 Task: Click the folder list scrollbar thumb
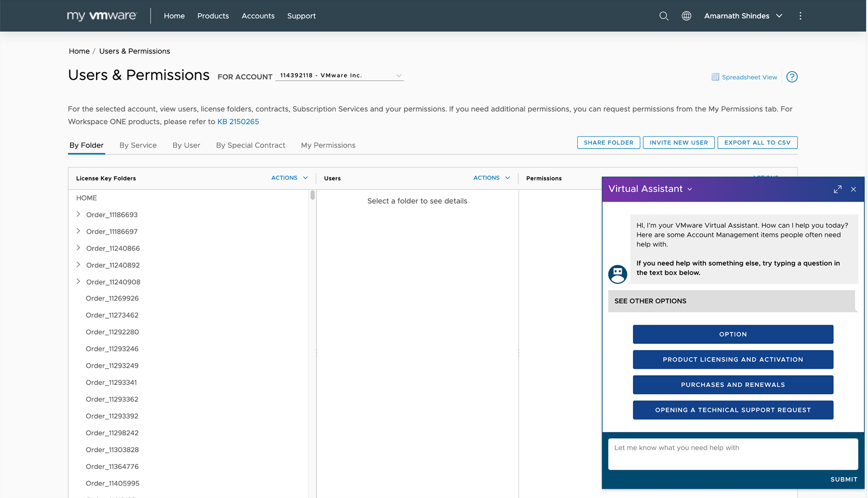312,195
